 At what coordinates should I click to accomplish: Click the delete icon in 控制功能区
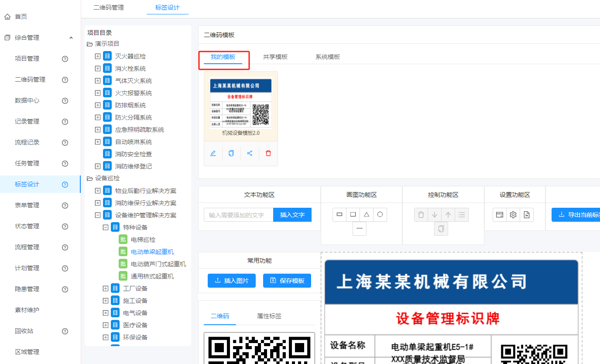(x=420, y=214)
